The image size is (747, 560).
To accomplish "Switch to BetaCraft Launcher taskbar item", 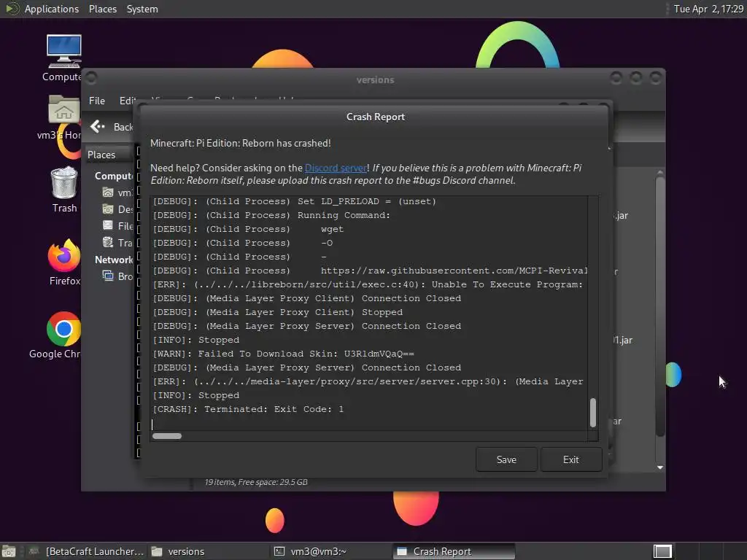I will click(88, 551).
